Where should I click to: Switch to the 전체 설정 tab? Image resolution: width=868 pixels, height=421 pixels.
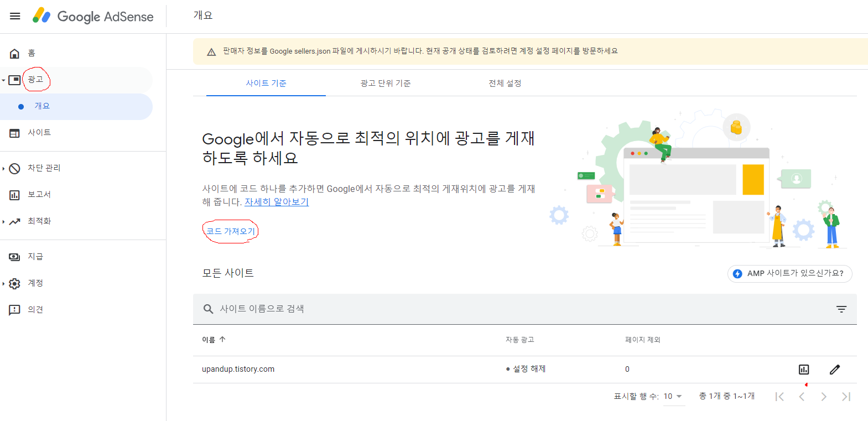click(x=505, y=83)
